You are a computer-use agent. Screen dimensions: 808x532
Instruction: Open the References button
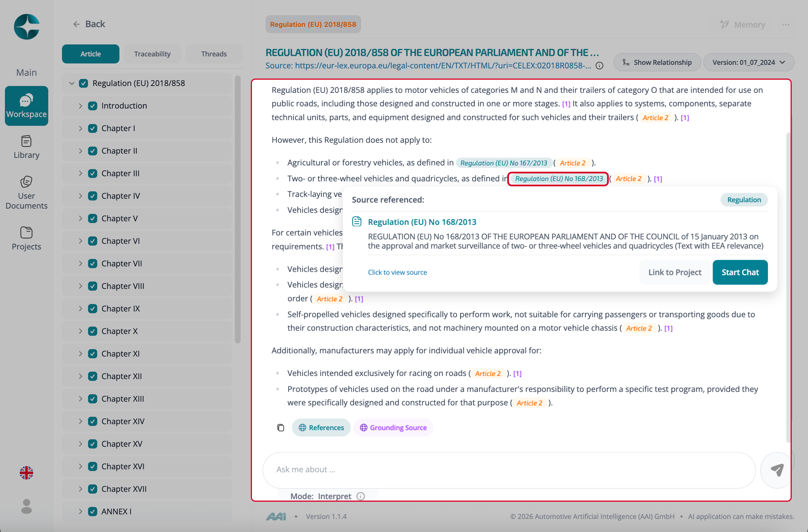(x=321, y=427)
